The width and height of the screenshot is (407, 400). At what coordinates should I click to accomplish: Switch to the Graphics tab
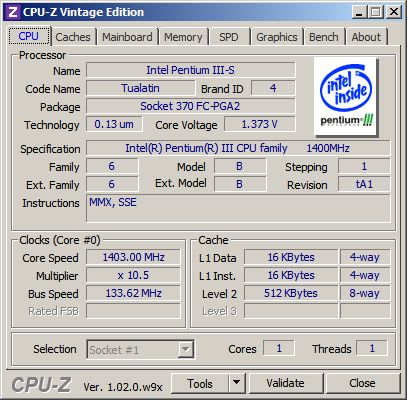277,37
